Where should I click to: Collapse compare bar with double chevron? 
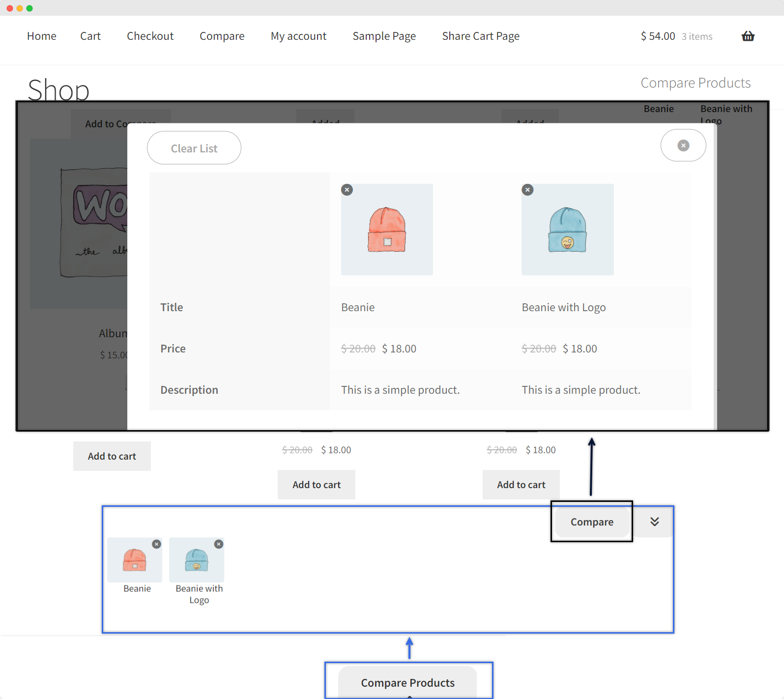[x=654, y=522]
